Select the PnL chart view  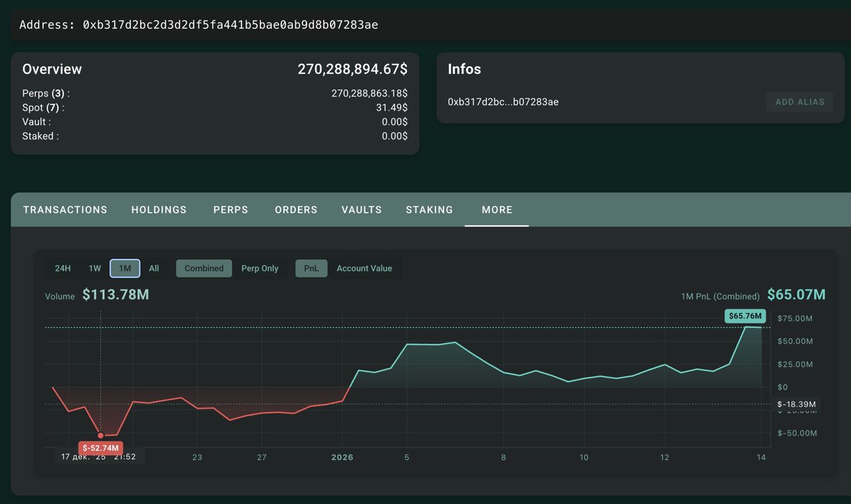(x=311, y=269)
